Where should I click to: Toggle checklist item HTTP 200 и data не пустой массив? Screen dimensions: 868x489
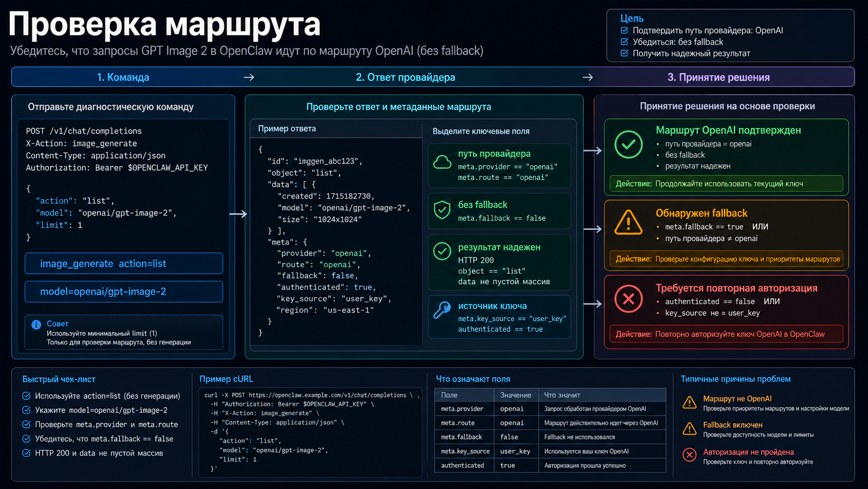[26, 453]
